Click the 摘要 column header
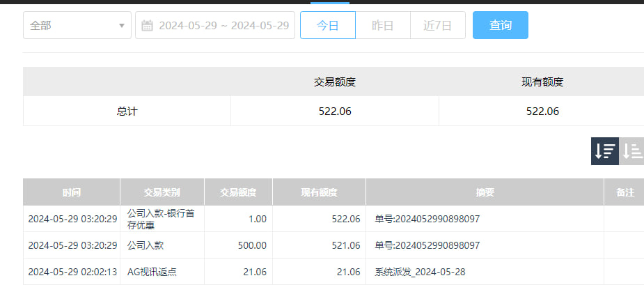This screenshot has width=644, height=285. (485, 192)
